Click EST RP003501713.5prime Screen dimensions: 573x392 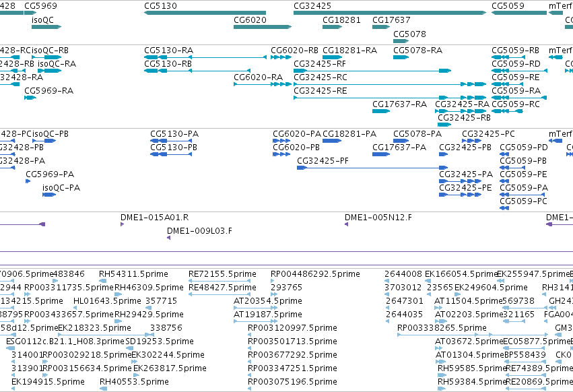[x=250, y=348]
